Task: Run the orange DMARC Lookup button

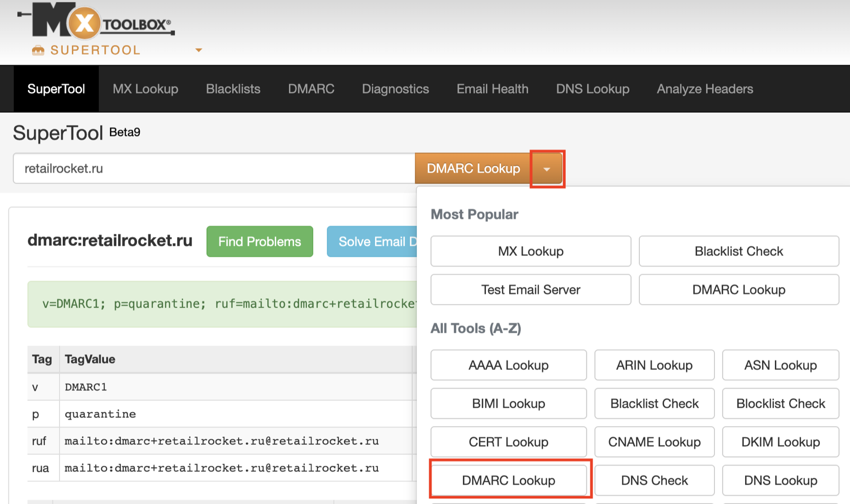Action: coord(473,168)
